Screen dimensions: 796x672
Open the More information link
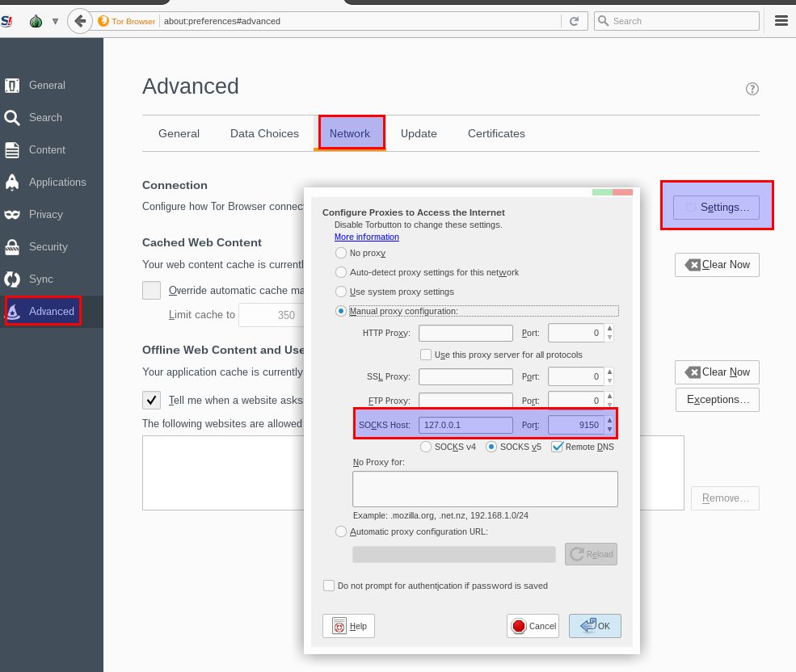[x=367, y=237]
